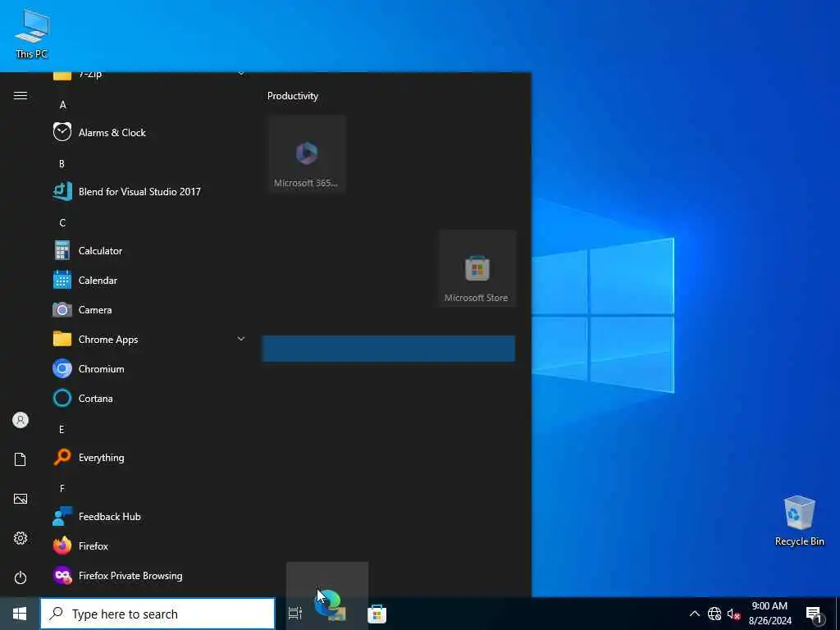Open Settings gear in Start sidebar
Screen dimensions: 840x630
click(x=21, y=538)
